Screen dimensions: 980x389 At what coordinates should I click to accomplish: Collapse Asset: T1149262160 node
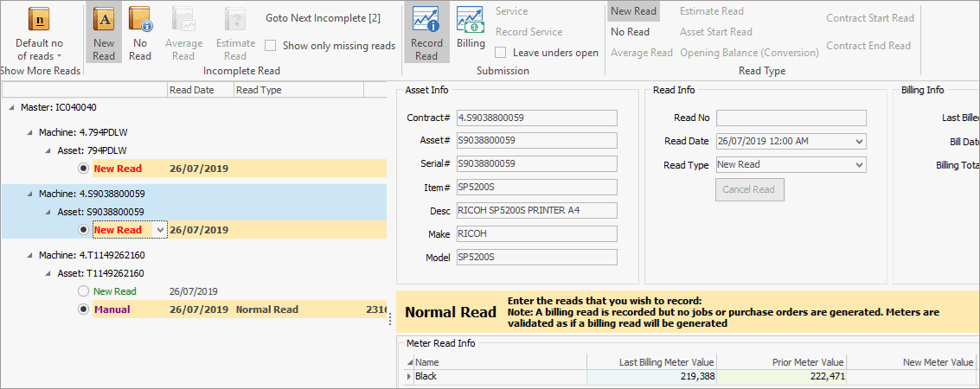(x=48, y=273)
